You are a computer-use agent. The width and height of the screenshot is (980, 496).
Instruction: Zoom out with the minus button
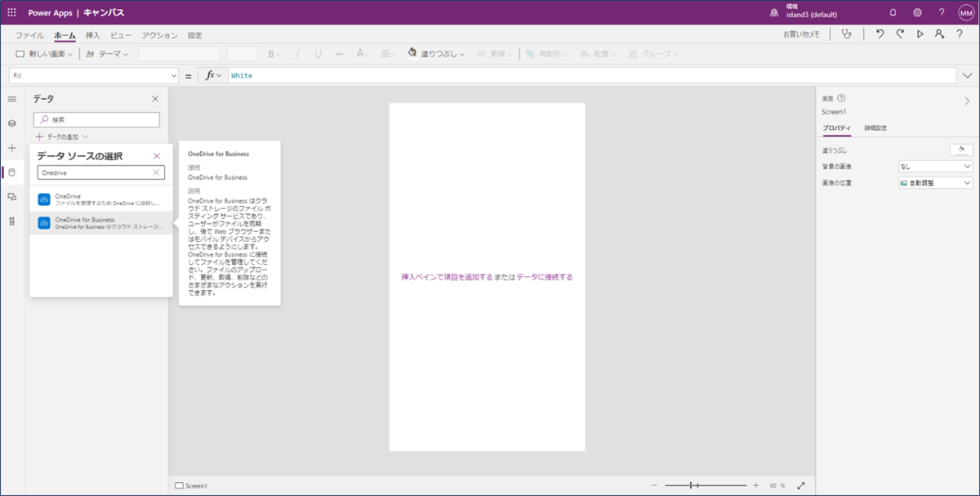point(654,485)
